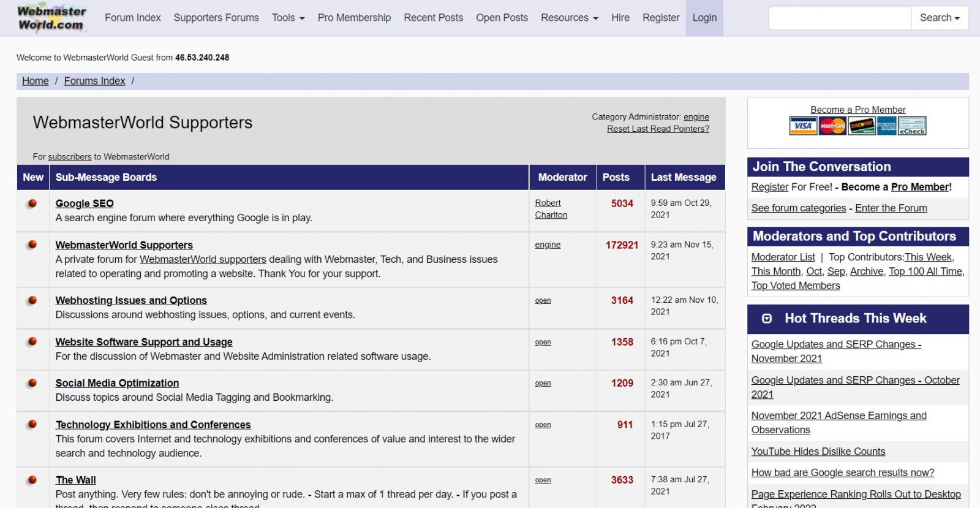View the Top 100 All Time contributors
Screen dimensions: 980x508
tap(925, 271)
